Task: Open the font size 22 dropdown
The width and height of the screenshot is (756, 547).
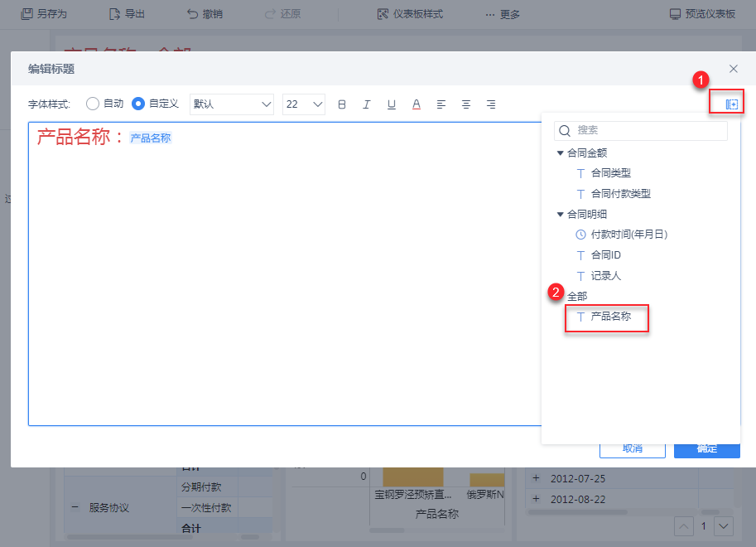Action: coord(304,104)
